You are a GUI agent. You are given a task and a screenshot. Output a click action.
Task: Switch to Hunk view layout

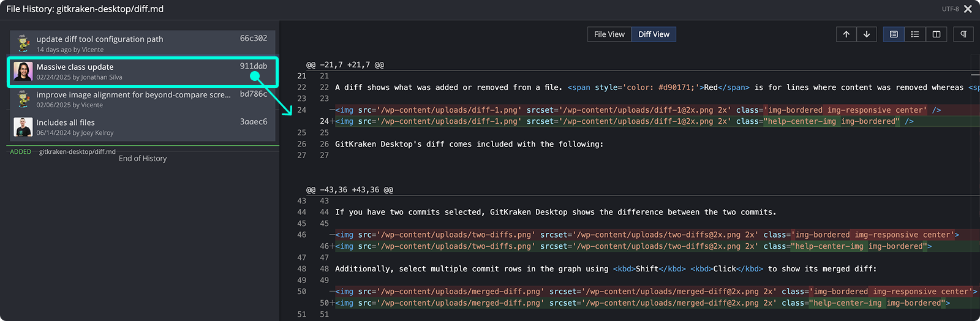tap(894, 34)
